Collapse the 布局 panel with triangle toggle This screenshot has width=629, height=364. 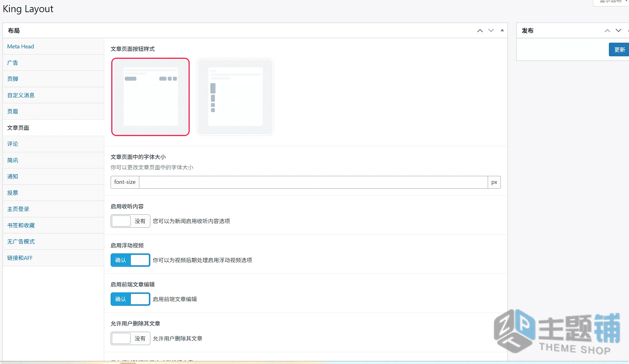pos(502,30)
